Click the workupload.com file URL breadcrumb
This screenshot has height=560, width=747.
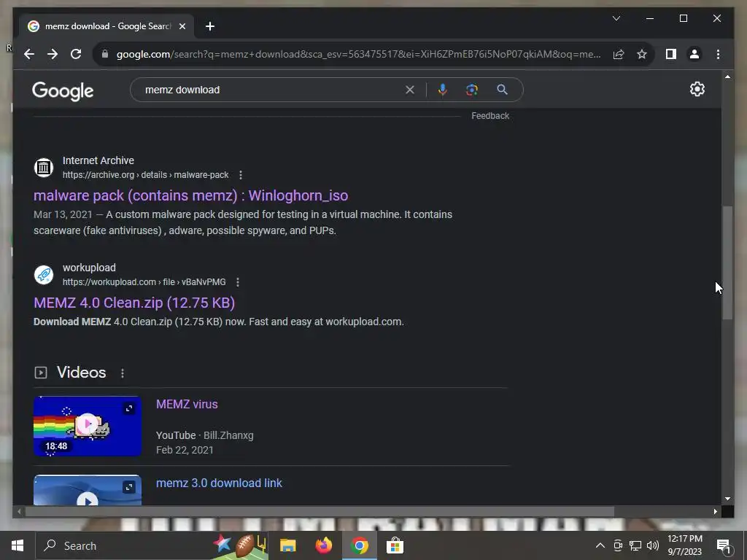click(x=144, y=282)
